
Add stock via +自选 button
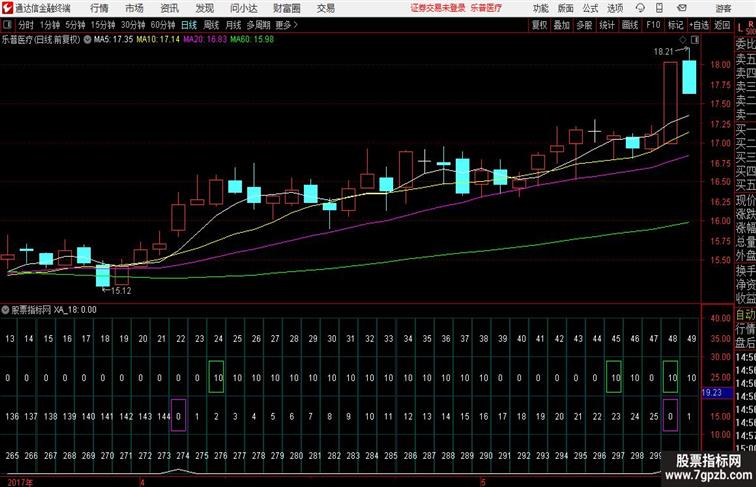pyautogui.click(x=699, y=25)
